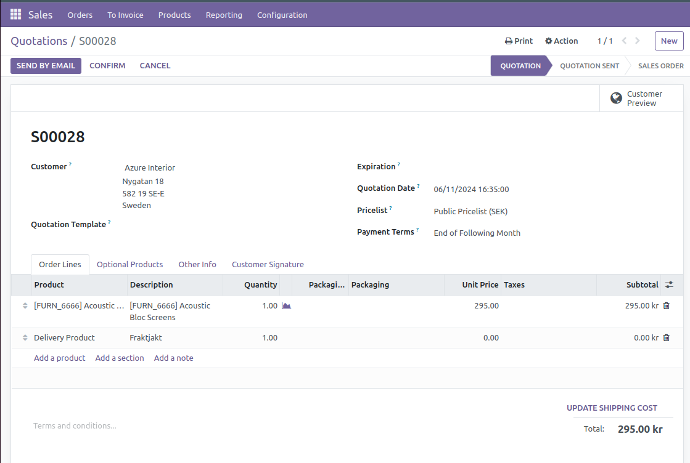
Task: Click the record pager 1 / 1
Action: click(x=605, y=41)
